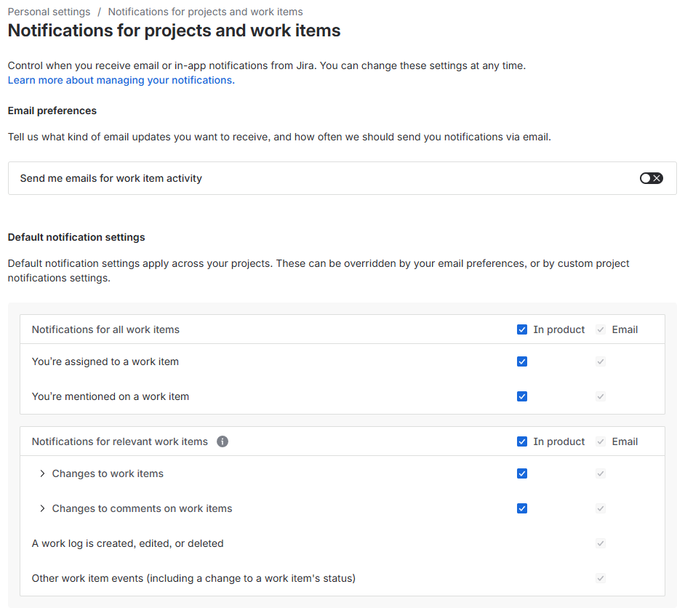This screenshot has width=685, height=616.
Task: Open Personal settings breadcrumb
Action: (x=49, y=12)
